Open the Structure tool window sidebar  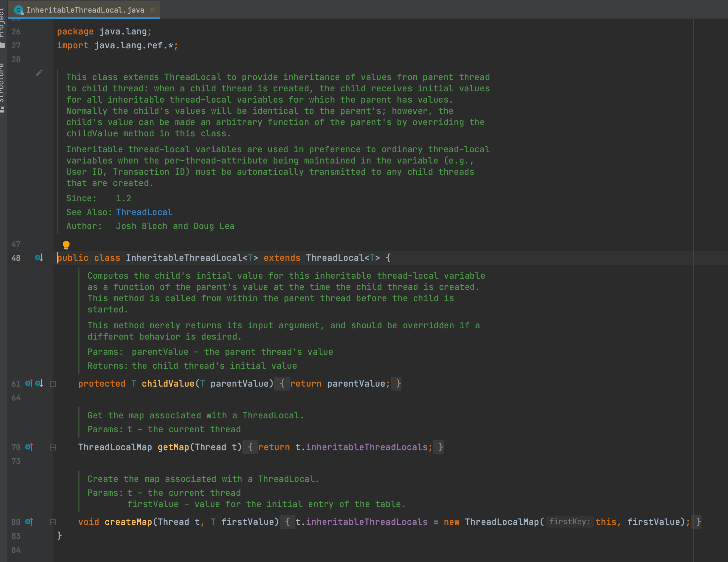tap(3, 87)
